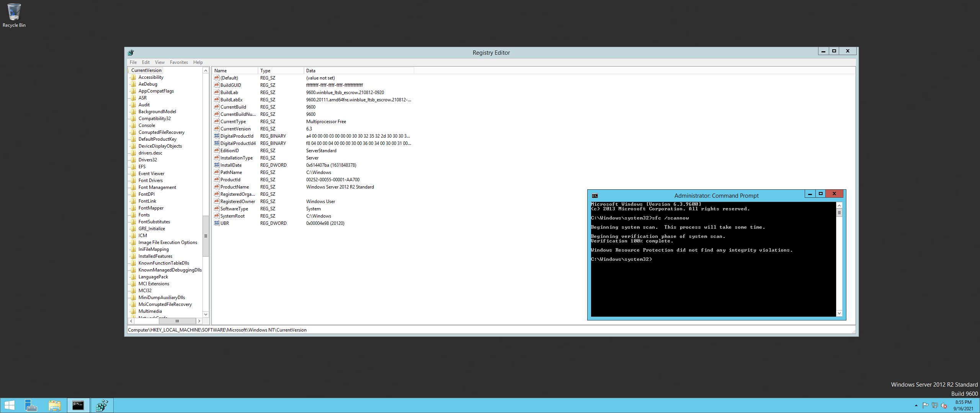This screenshot has width=980, height=413.
Task: Select the LanguagePack tree key
Action: tap(153, 277)
